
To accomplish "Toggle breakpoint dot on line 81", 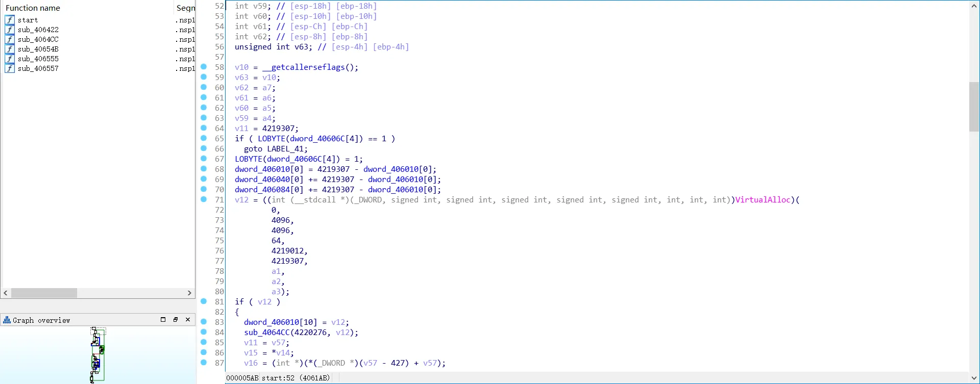I will [204, 301].
